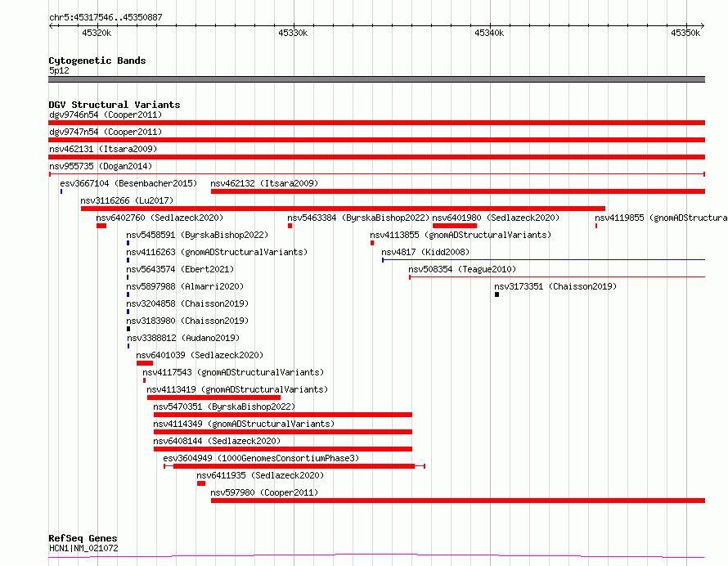Viewport: 728px width, 566px height.
Task: Click the thin red line of nsv955735
Action: (x=377, y=174)
